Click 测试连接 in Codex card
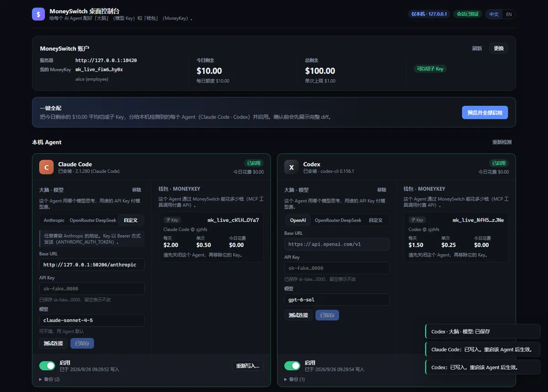Image resolution: width=548 pixels, height=392 pixels. point(299,315)
